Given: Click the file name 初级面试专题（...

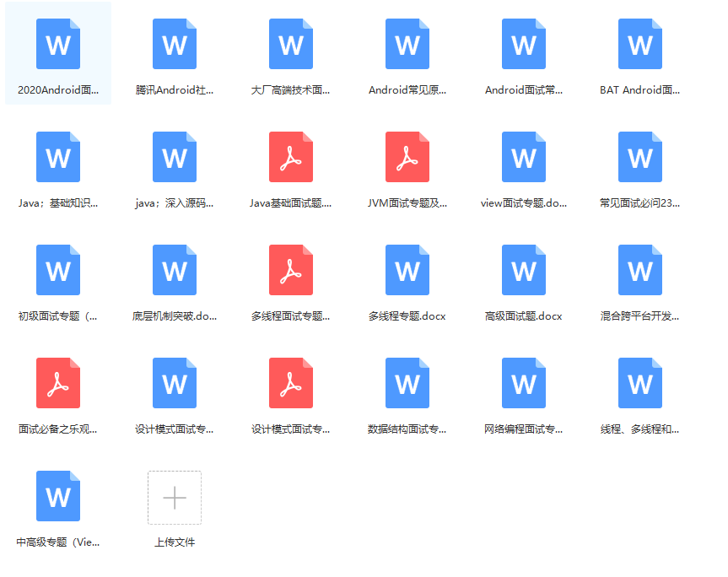Looking at the screenshot, I should 58,316.
